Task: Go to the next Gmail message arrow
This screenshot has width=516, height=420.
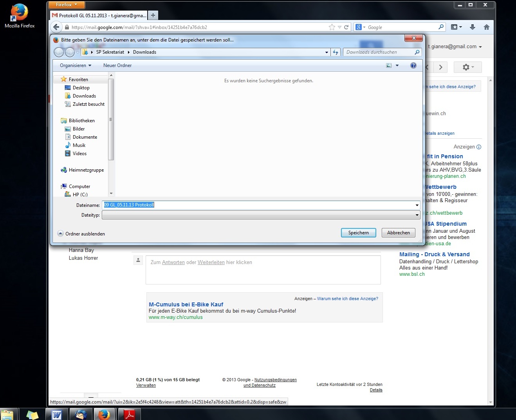Action: pyautogui.click(x=441, y=67)
